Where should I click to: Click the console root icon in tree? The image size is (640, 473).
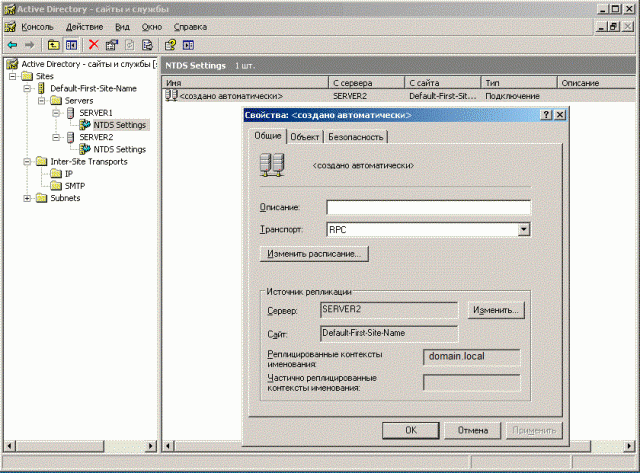coord(12,64)
